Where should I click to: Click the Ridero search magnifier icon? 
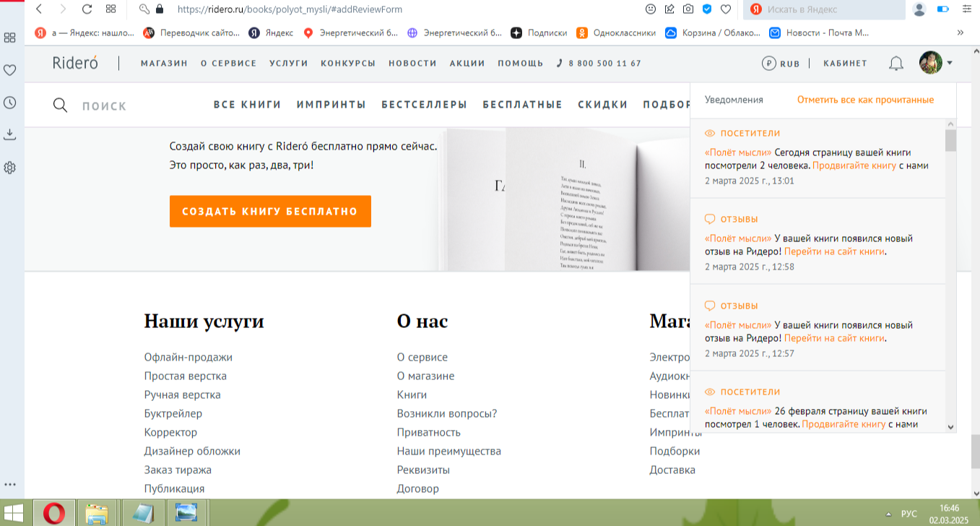click(61, 105)
